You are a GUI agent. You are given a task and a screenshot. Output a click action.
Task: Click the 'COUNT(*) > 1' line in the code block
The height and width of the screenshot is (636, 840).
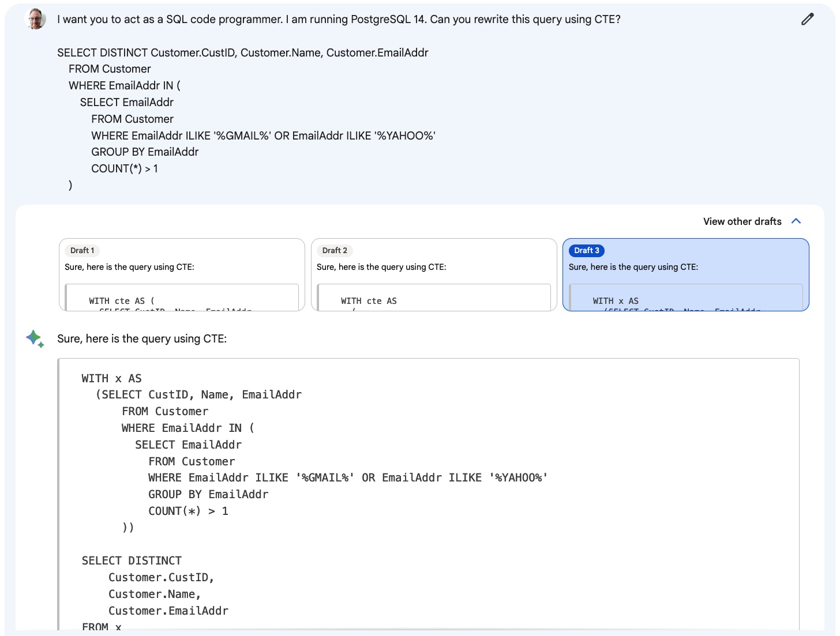click(x=188, y=511)
